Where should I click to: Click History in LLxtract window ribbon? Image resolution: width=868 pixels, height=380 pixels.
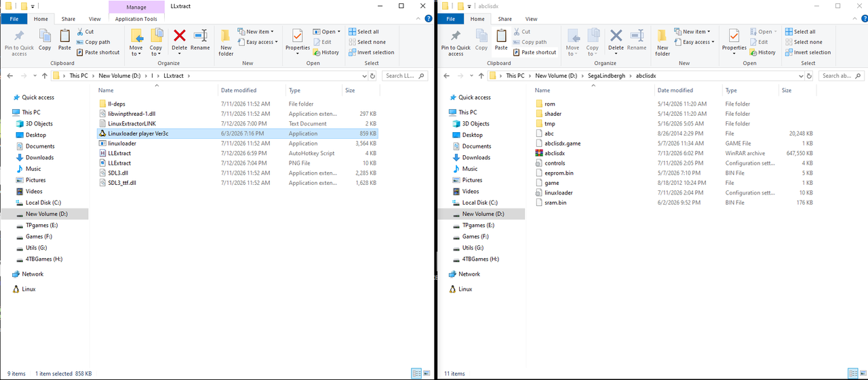pyautogui.click(x=326, y=52)
